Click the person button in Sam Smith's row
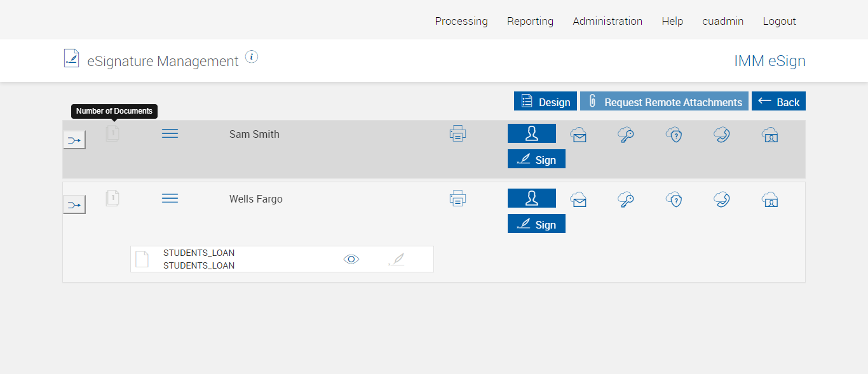The image size is (868, 374). pos(531,133)
